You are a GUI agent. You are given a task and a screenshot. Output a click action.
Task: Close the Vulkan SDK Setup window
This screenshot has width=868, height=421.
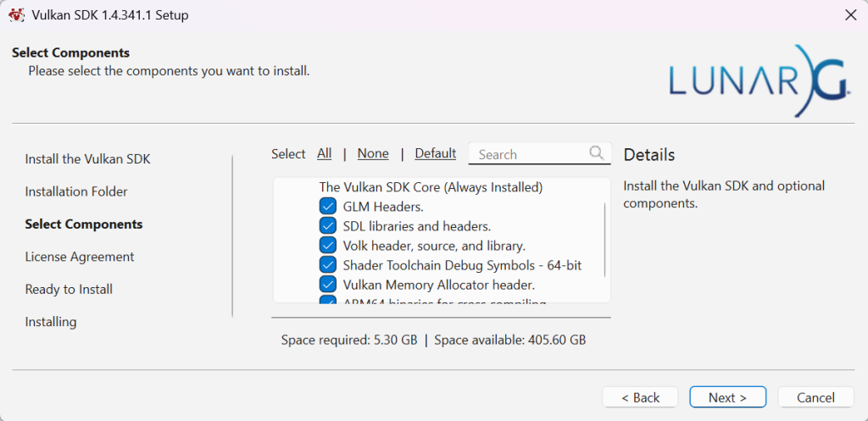tap(850, 15)
